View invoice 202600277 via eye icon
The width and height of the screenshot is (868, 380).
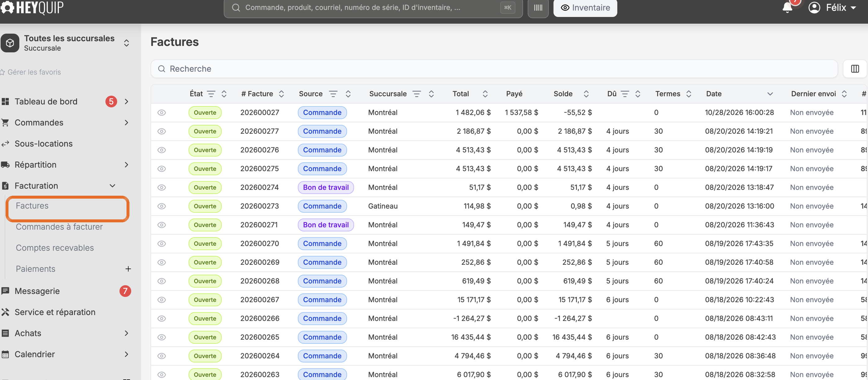162,131
